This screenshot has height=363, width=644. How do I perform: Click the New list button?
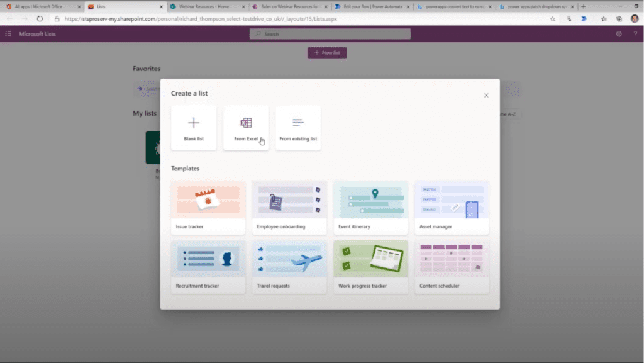pos(327,53)
